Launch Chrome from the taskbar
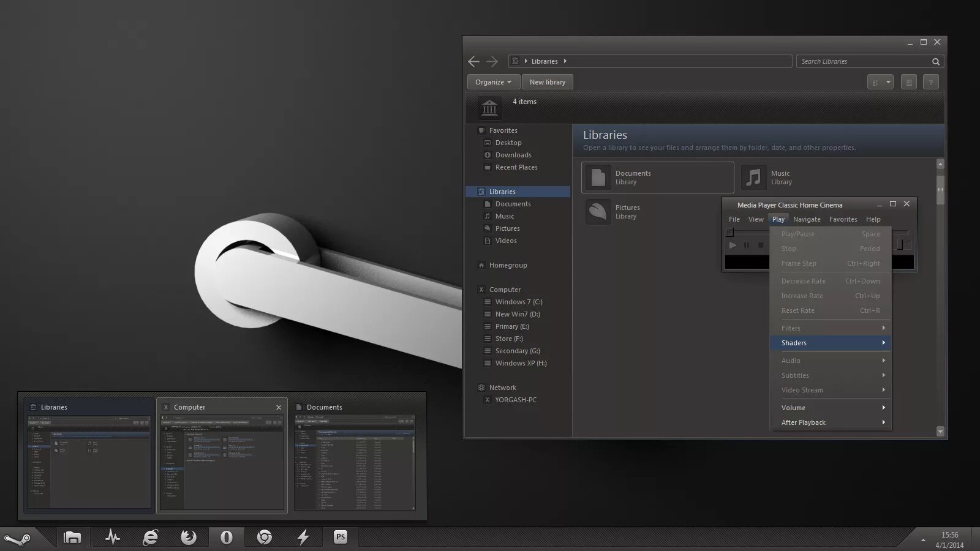Viewport: 980px width, 551px height. pyautogui.click(x=265, y=538)
